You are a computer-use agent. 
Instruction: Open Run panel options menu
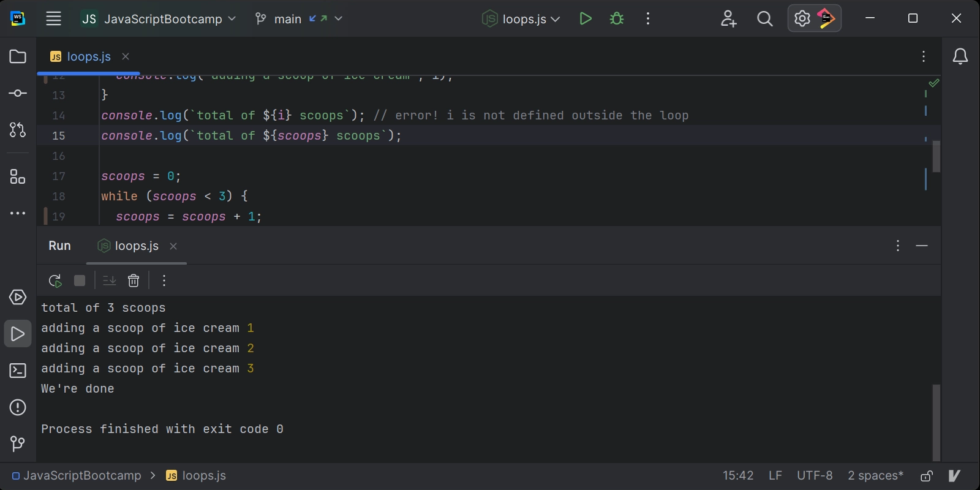pos(898,246)
